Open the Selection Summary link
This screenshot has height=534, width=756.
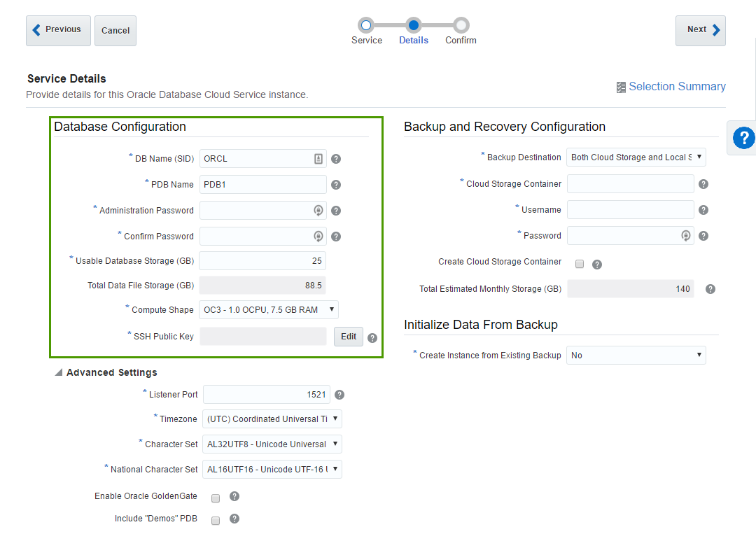(x=677, y=87)
